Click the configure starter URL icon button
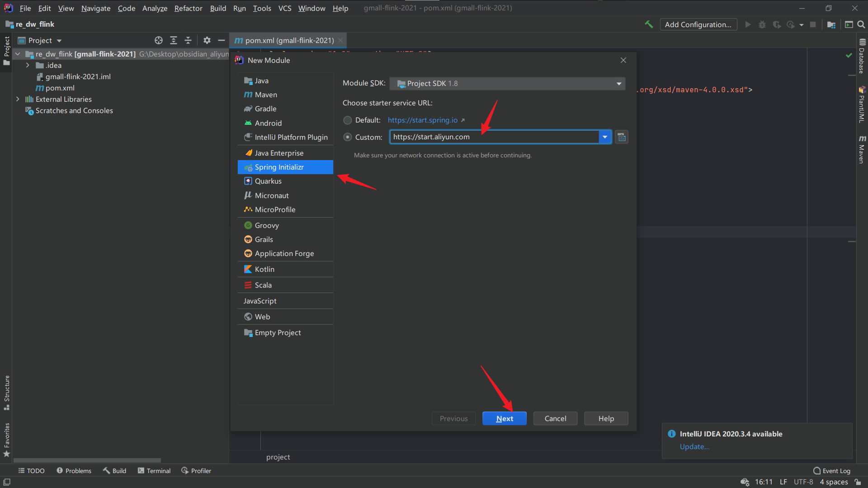This screenshot has height=488, width=868. tap(622, 137)
